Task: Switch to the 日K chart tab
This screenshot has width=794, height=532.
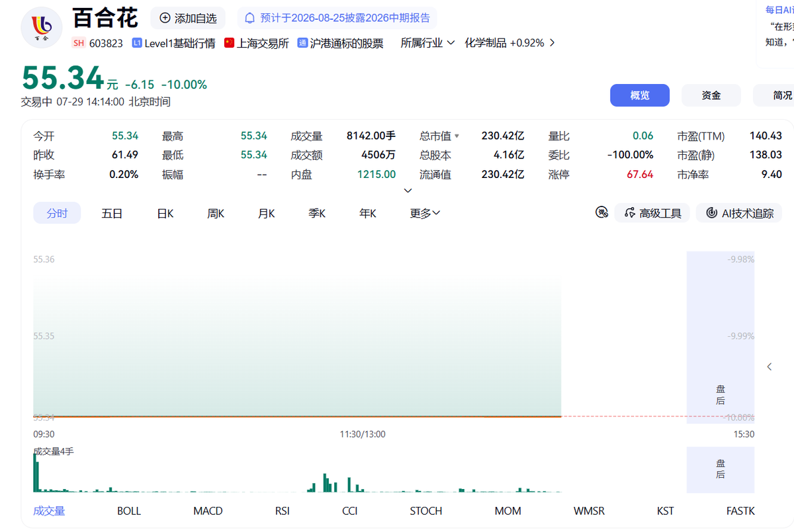Action: [165, 213]
